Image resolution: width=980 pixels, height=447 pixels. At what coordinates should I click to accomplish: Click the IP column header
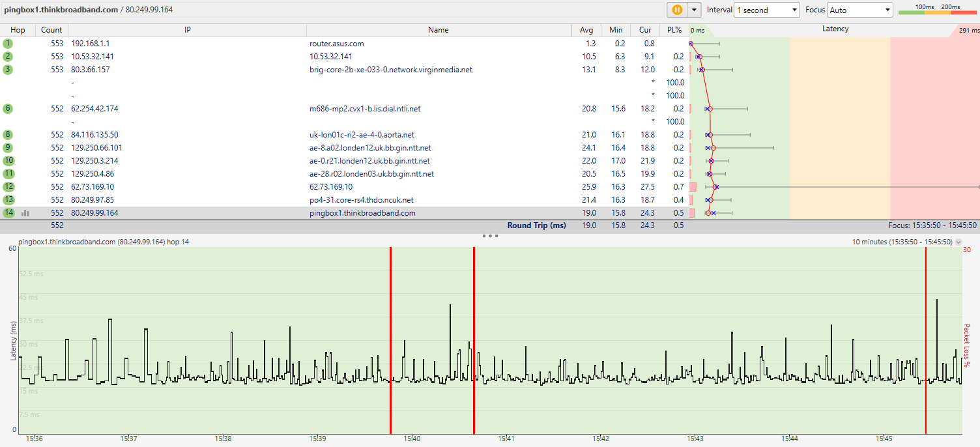pyautogui.click(x=188, y=30)
